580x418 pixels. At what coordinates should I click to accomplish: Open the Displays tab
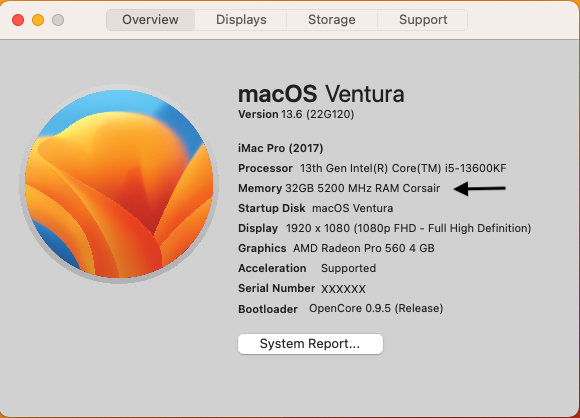pyautogui.click(x=241, y=20)
